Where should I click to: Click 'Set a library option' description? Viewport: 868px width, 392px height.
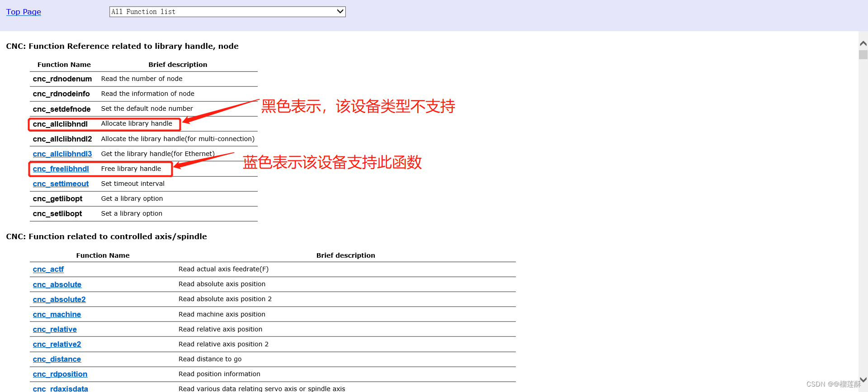click(132, 213)
